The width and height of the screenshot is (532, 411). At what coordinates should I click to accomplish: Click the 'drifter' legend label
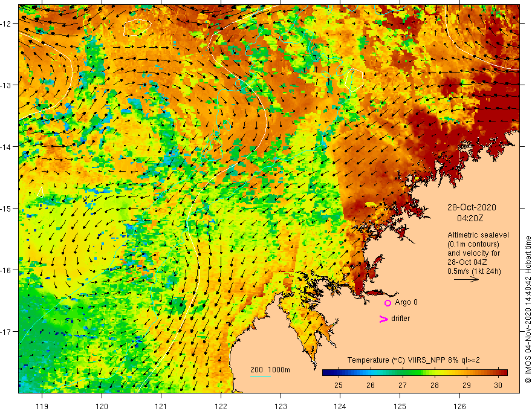tap(400, 319)
